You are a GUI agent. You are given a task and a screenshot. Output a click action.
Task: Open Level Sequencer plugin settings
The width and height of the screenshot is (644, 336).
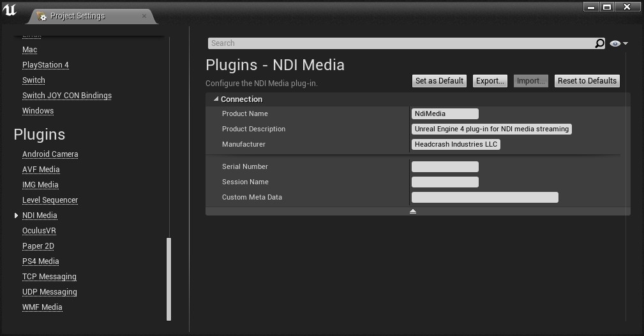pos(50,200)
